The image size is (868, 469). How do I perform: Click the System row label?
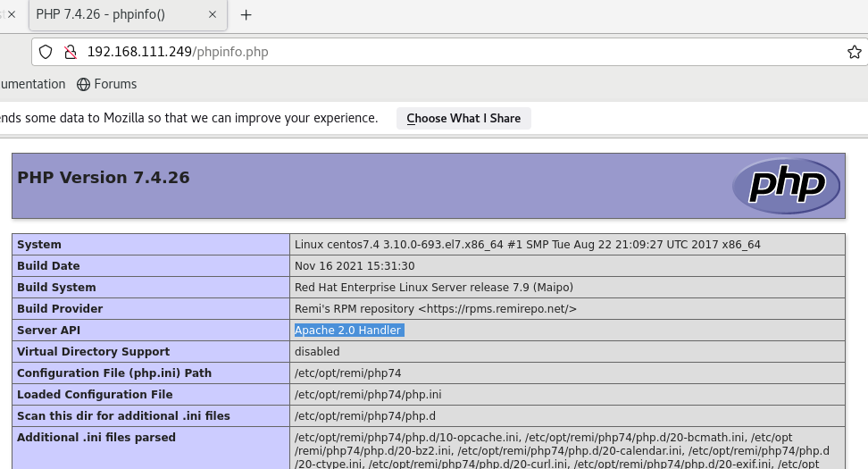click(x=39, y=245)
